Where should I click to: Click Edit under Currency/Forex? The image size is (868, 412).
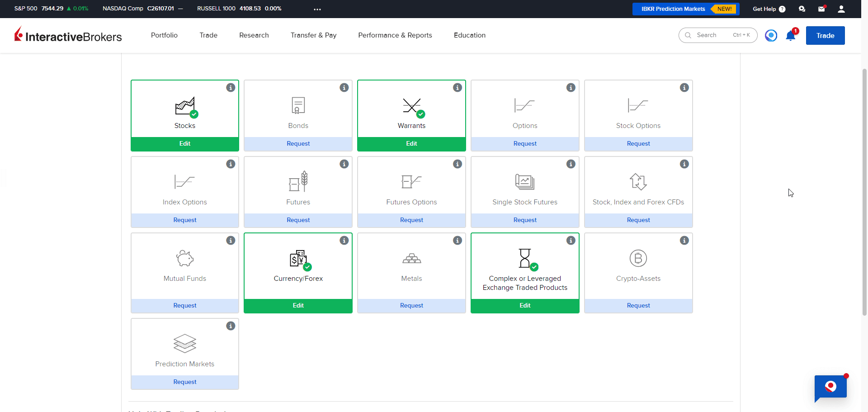(x=298, y=306)
